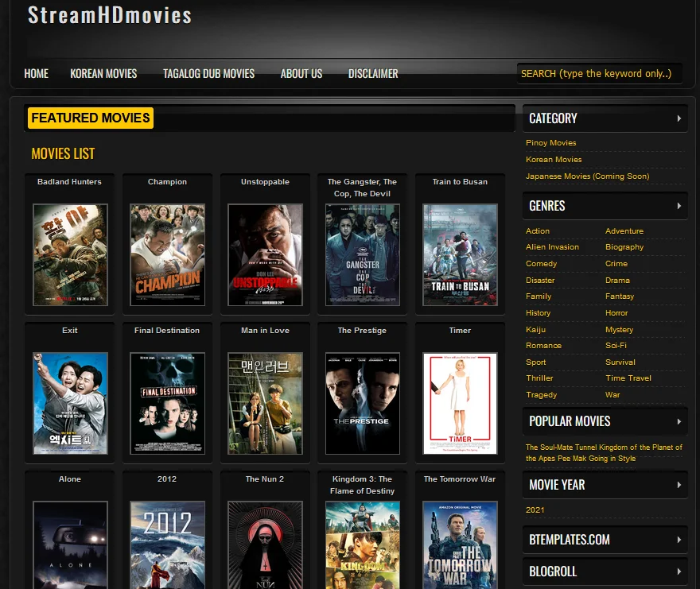Open The Gangster, The Cop, The Devil poster
700x589 pixels.
pyautogui.click(x=363, y=255)
